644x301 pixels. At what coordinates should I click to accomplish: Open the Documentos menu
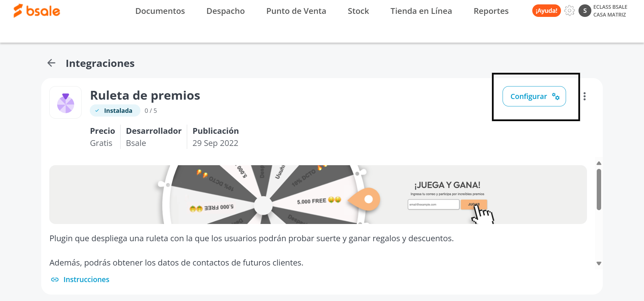(160, 11)
